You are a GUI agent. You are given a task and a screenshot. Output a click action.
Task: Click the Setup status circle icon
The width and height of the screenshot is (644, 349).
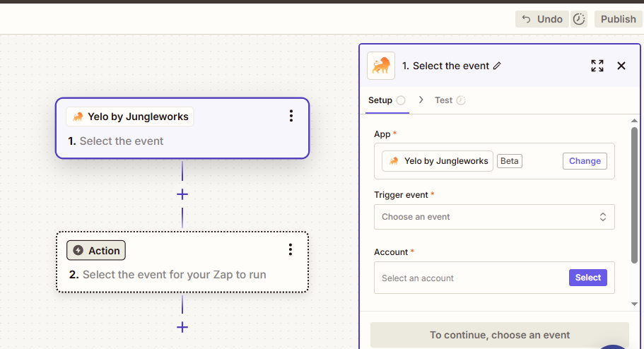point(401,100)
